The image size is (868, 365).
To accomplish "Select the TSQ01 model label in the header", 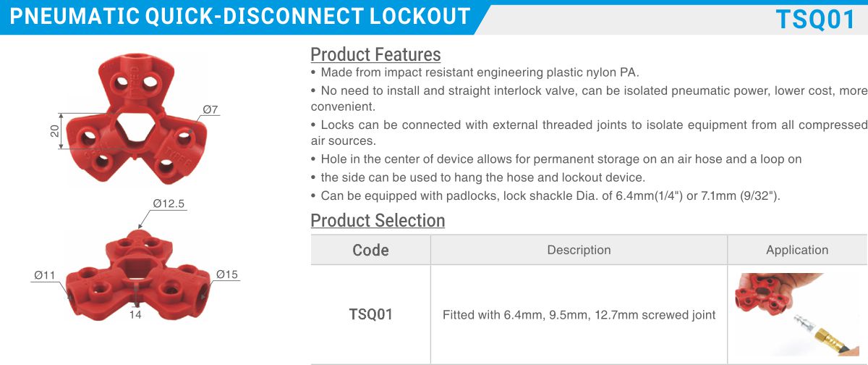I will point(815,20).
